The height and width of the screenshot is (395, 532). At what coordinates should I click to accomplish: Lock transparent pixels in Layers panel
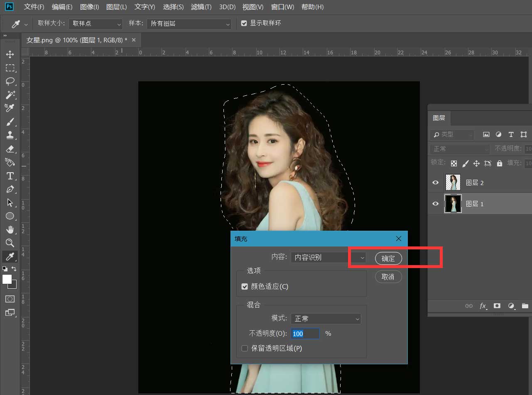click(454, 163)
